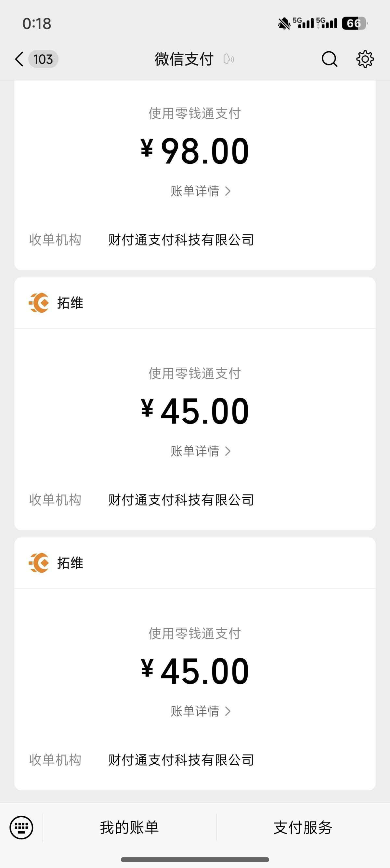This screenshot has width=390, height=868.
Task: Tap the first 拓维 merchant name
Action: [70, 303]
